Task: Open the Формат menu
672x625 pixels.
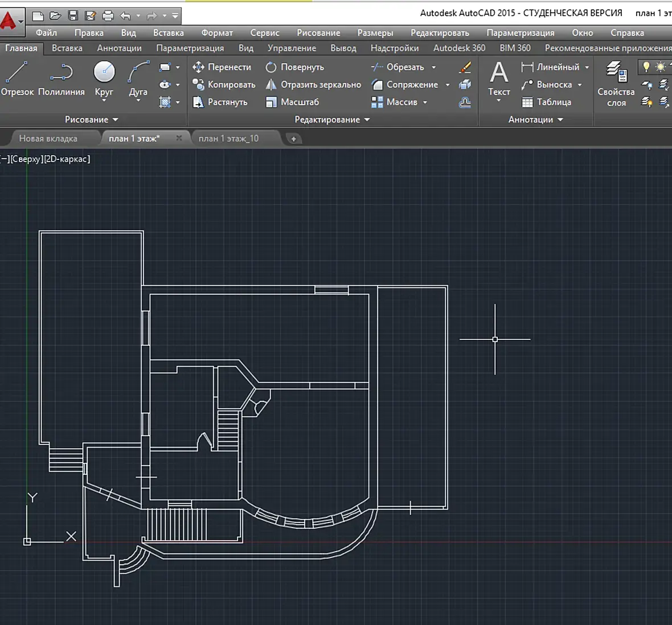Action: coord(217,32)
